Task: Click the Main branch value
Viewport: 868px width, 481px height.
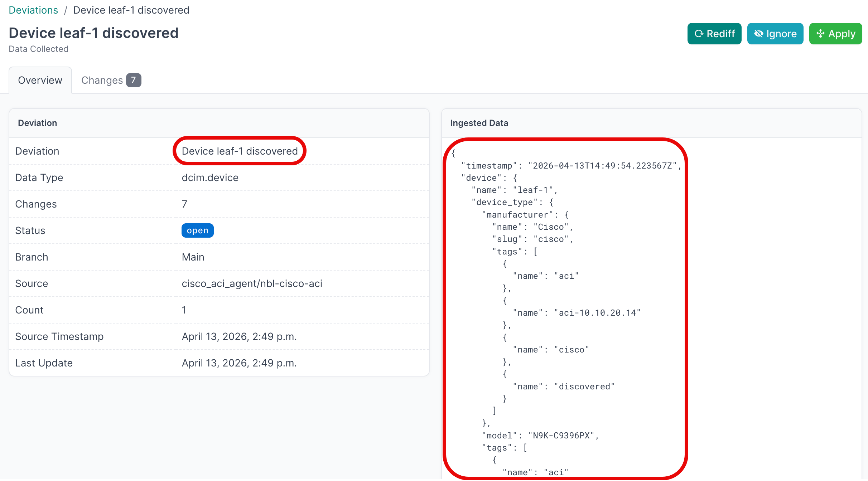Action: [193, 257]
